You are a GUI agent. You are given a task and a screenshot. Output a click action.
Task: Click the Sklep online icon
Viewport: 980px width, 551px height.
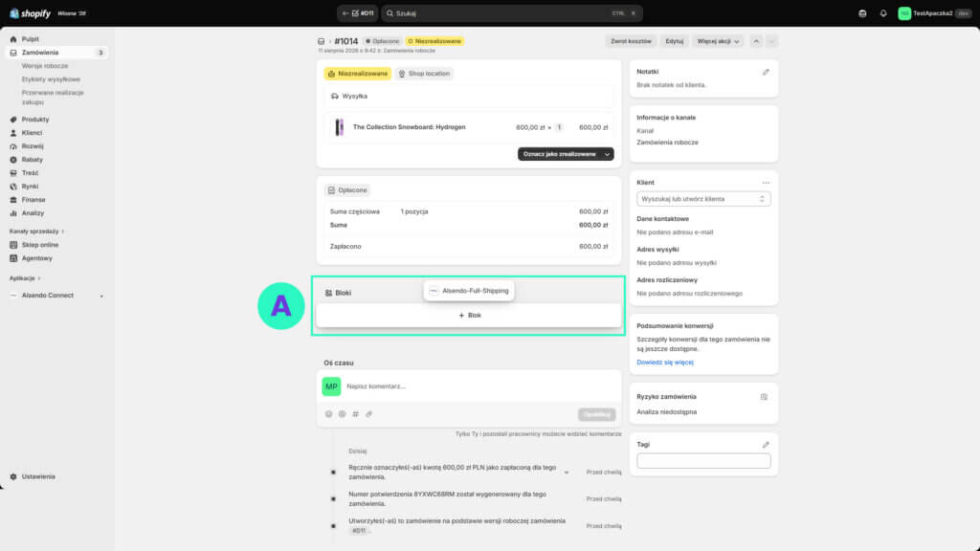pyautogui.click(x=13, y=245)
